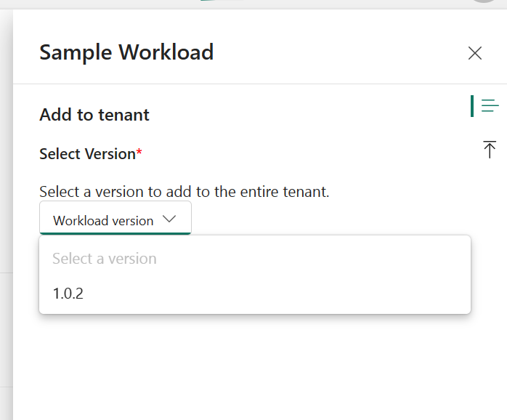Click the 'Workload version' text label
Image resolution: width=507 pixels, height=420 pixels.
click(103, 220)
